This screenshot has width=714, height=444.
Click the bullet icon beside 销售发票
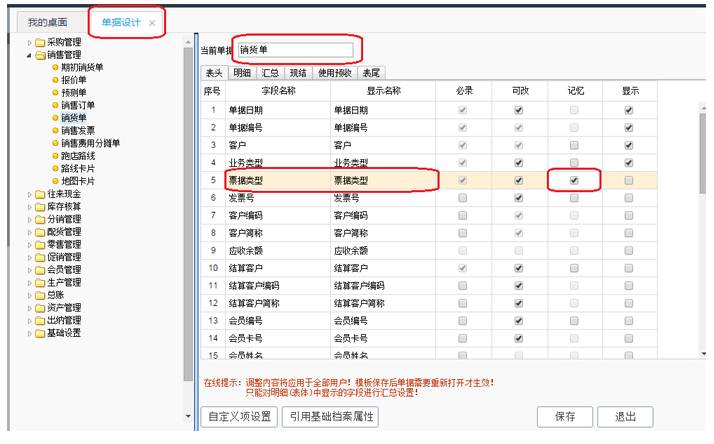pyautogui.click(x=55, y=131)
